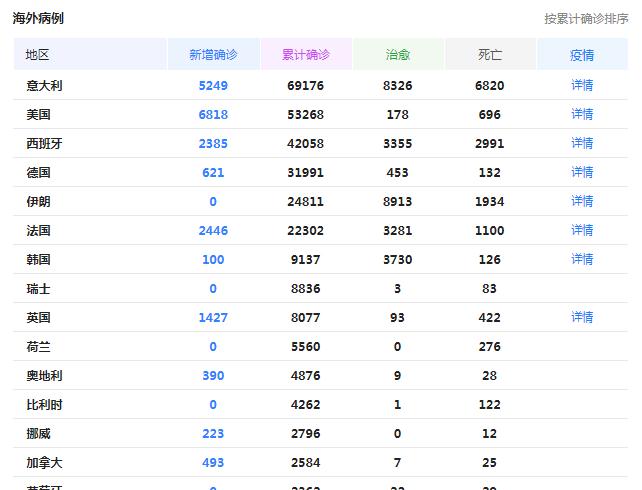Image resolution: width=642 pixels, height=490 pixels.
Task: Select the 意大利 region name
Action: [x=44, y=86]
